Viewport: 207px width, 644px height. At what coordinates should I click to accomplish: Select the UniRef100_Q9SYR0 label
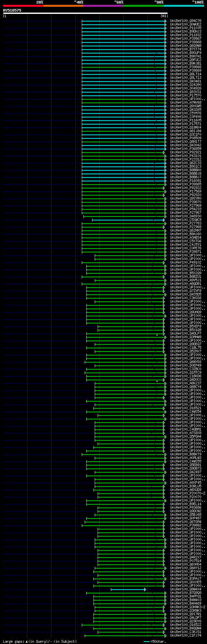click(186, 199)
